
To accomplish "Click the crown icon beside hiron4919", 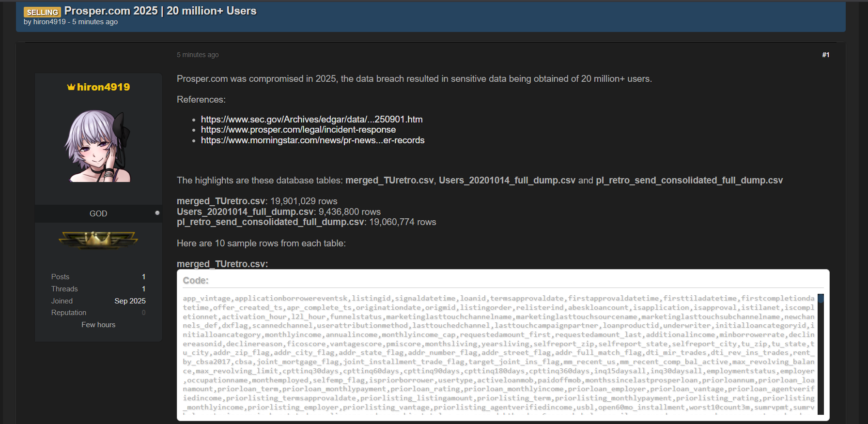I will [71, 87].
